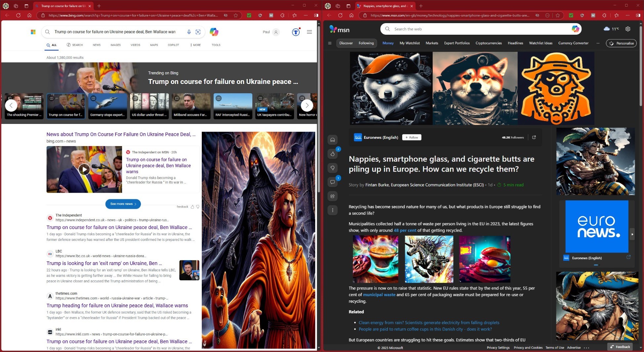Open Privacy Settings footer link on MSN
This screenshot has width=644, height=352.
[x=498, y=348]
